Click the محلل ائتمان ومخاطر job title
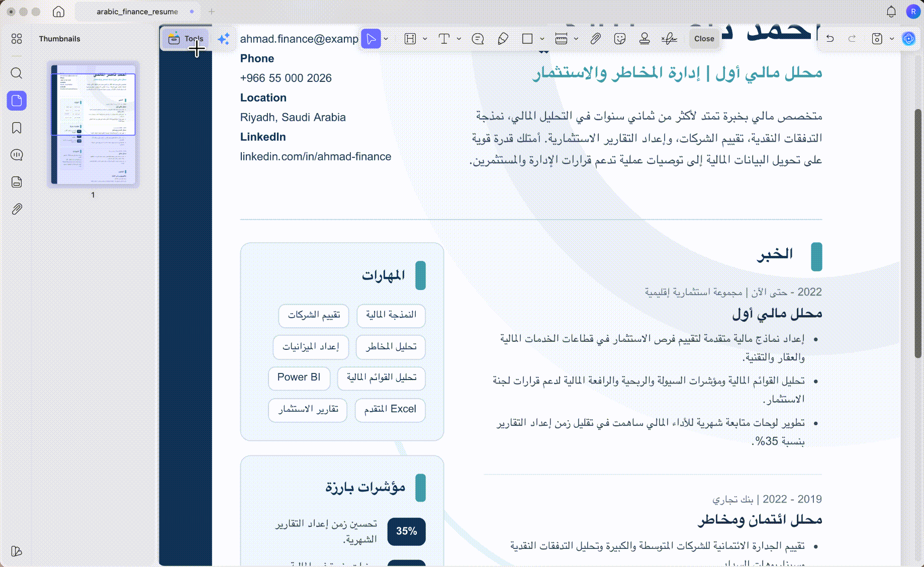Screen dimensions: 924x567 pos(760,520)
